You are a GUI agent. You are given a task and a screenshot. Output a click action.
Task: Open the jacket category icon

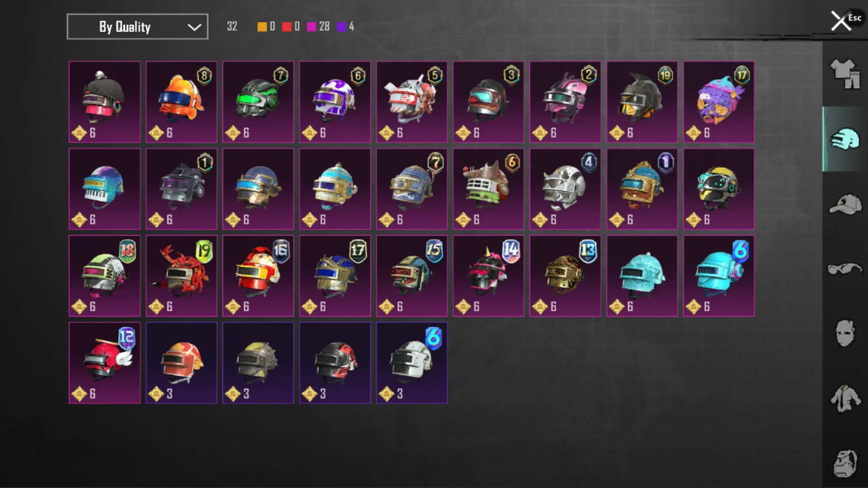click(x=844, y=399)
